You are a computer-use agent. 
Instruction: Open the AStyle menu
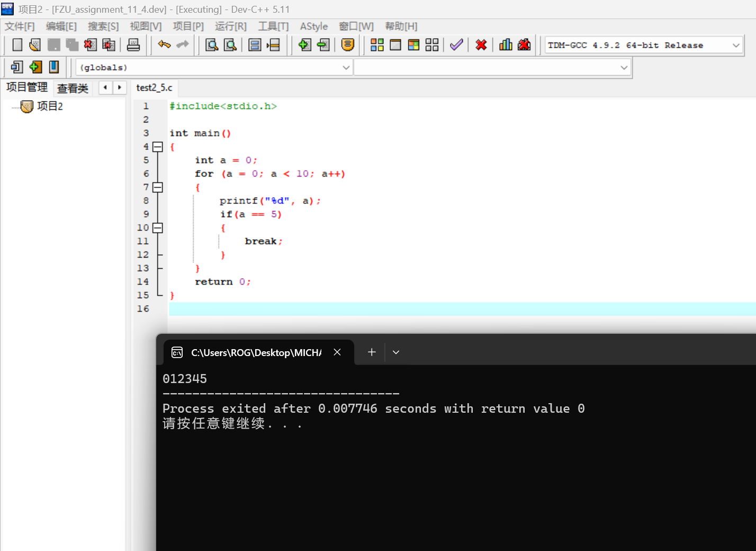pos(314,26)
